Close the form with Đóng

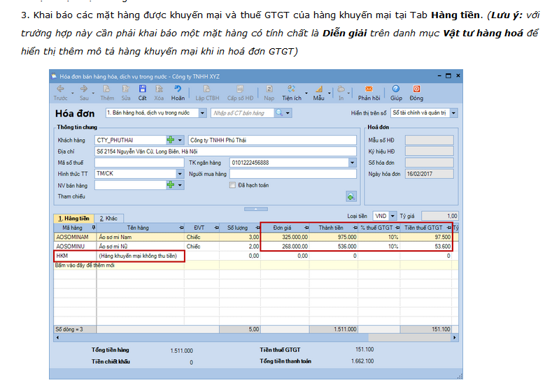tap(416, 93)
